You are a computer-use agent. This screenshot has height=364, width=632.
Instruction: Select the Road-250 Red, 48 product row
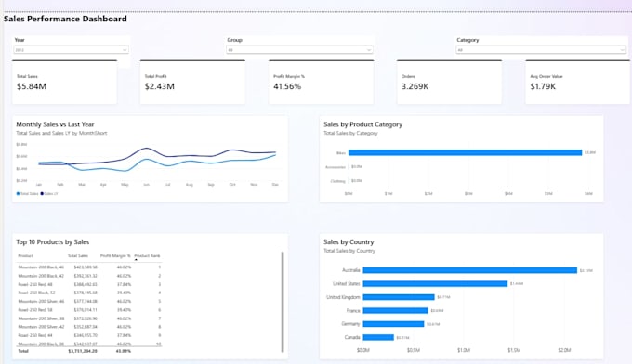89,284
